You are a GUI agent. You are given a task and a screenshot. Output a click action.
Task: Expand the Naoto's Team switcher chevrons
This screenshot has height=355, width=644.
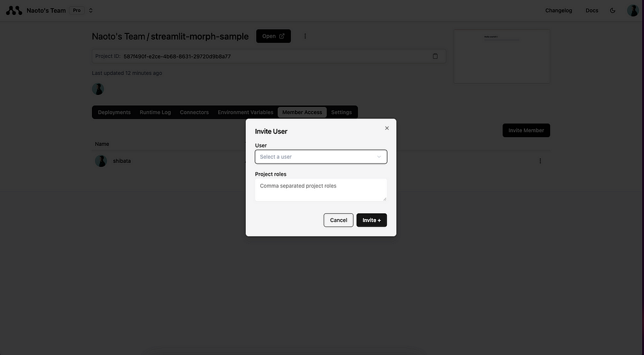click(91, 11)
